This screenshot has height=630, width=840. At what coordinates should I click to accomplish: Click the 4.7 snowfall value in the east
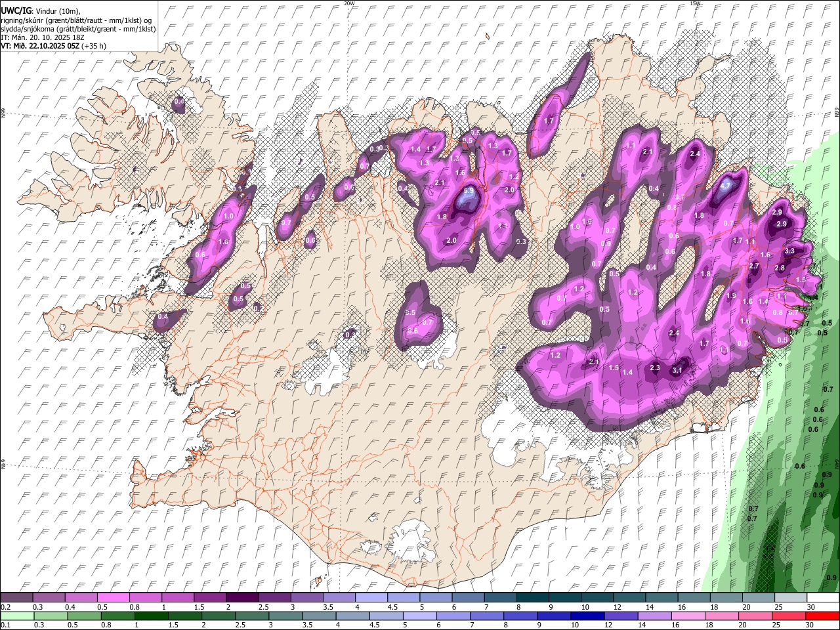(x=725, y=186)
